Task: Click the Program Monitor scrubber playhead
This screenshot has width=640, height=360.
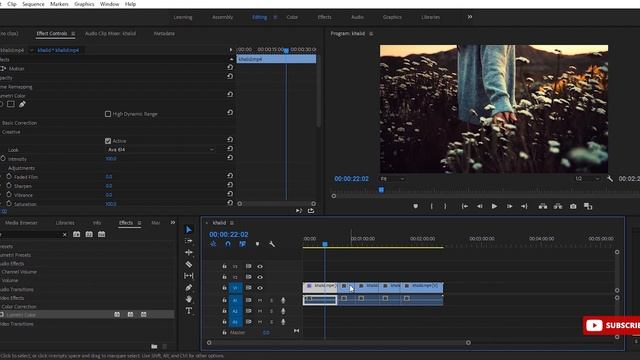Action: coord(381,190)
